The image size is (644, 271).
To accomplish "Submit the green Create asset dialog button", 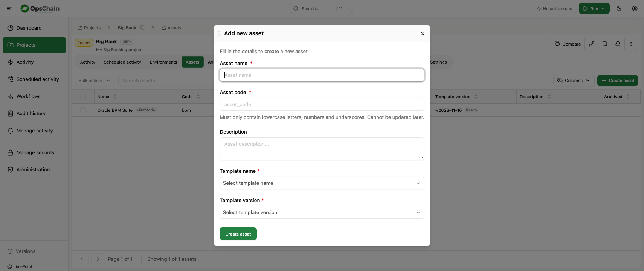I will coord(238,234).
